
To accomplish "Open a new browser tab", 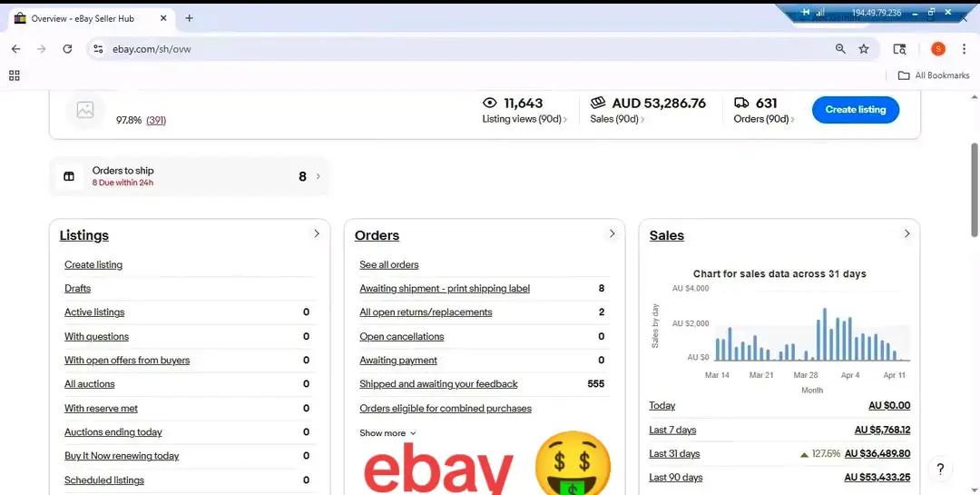I will [189, 18].
